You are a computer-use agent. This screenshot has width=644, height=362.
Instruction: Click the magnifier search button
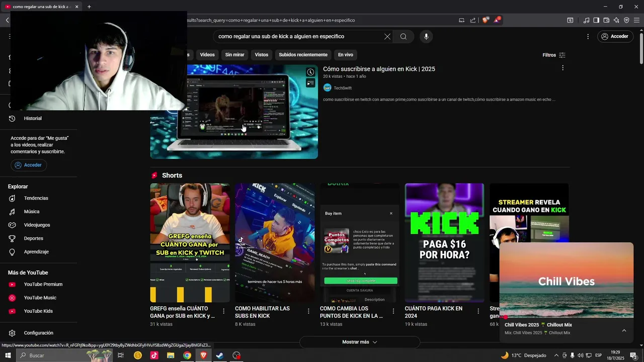[404, 36]
